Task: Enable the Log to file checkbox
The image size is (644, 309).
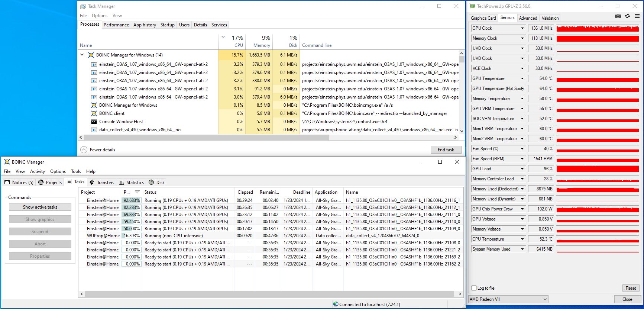Action: (474, 288)
